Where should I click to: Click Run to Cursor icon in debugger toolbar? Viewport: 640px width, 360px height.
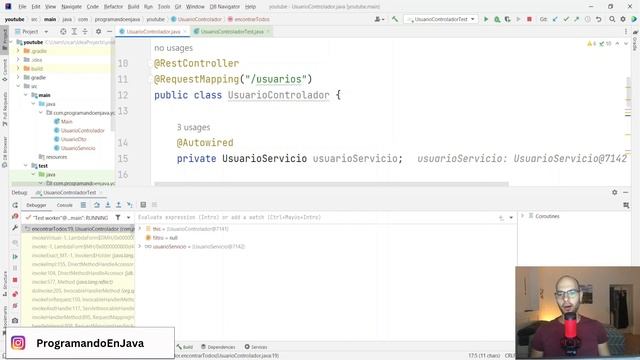pos(129,205)
